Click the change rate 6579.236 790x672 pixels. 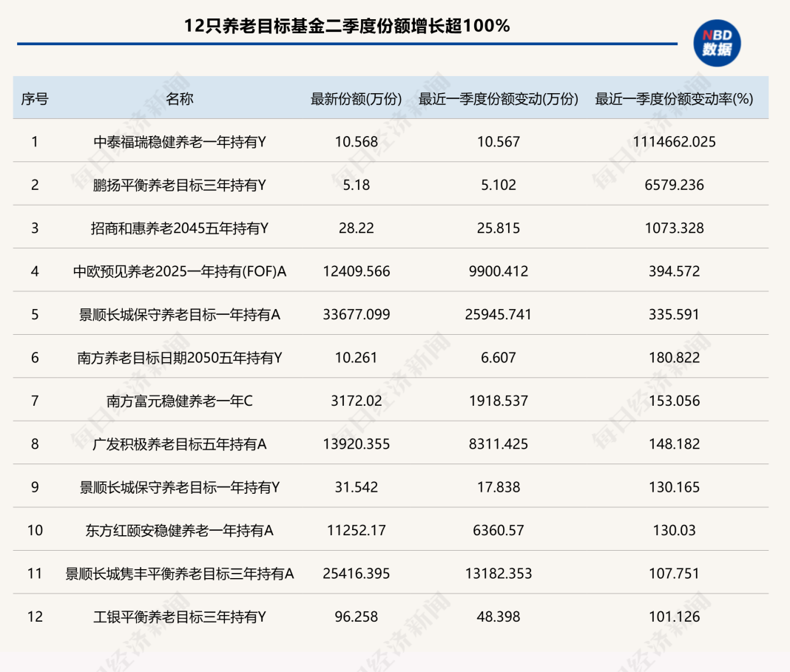(674, 186)
